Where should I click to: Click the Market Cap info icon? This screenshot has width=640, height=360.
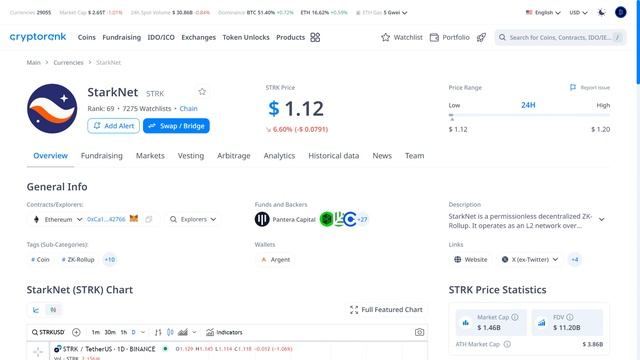point(515,317)
